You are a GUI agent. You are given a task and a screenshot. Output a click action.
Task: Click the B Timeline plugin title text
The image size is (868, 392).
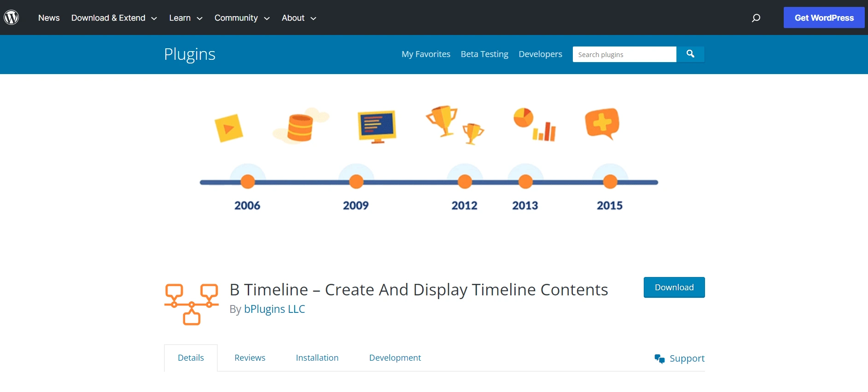[419, 290]
